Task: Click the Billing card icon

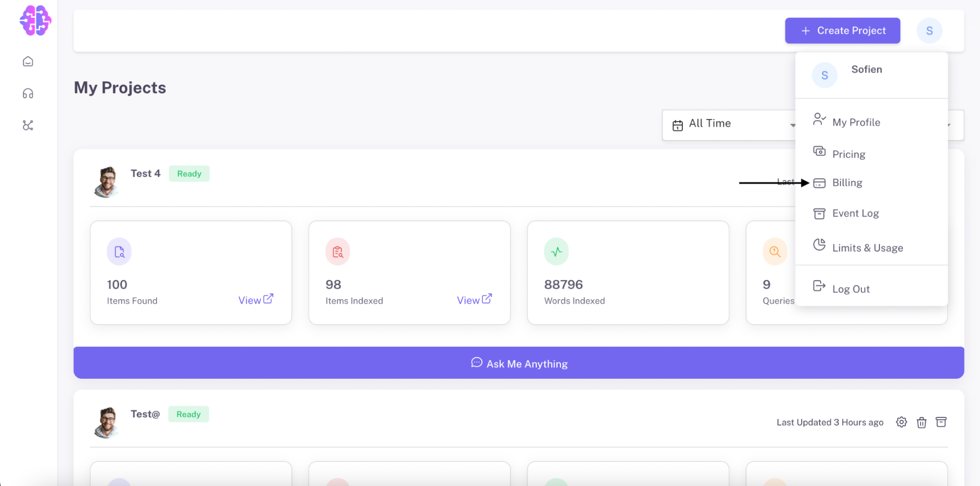Action: (819, 183)
